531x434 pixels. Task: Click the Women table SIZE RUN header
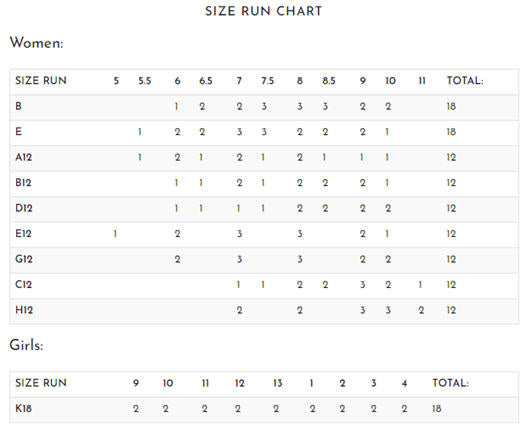(x=41, y=81)
